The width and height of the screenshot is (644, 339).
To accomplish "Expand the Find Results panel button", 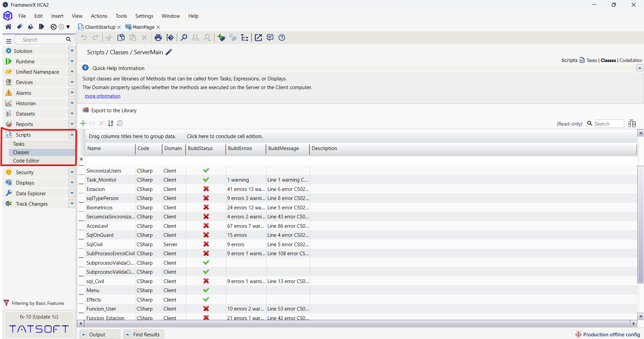I will pos(144,334).
